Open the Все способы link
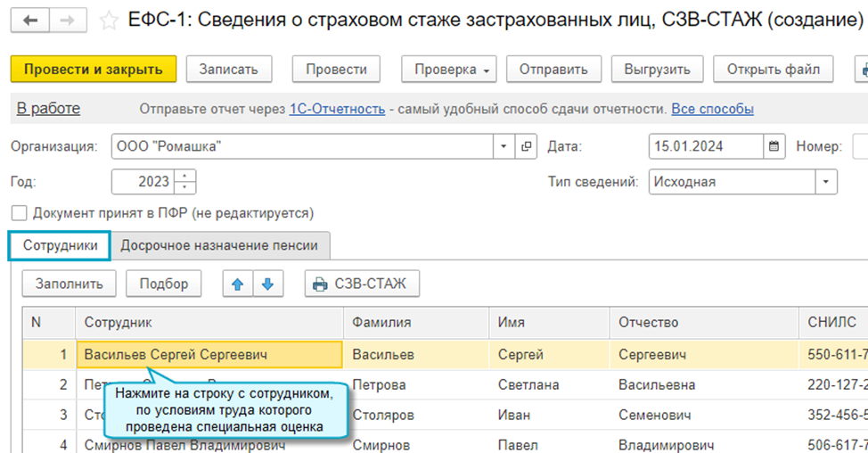Screen dimensions: 868x453 coord(712,110)
